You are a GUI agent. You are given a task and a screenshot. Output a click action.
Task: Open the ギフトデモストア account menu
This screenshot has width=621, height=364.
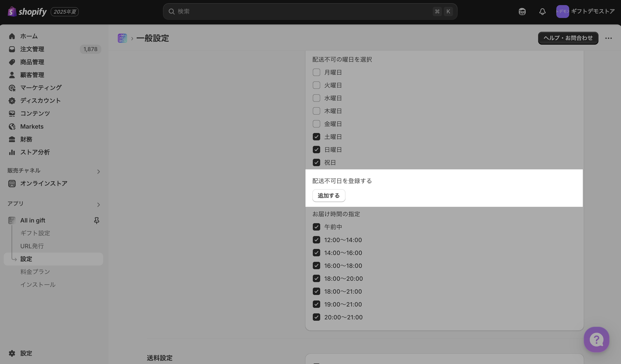click(x=585, y=12)
